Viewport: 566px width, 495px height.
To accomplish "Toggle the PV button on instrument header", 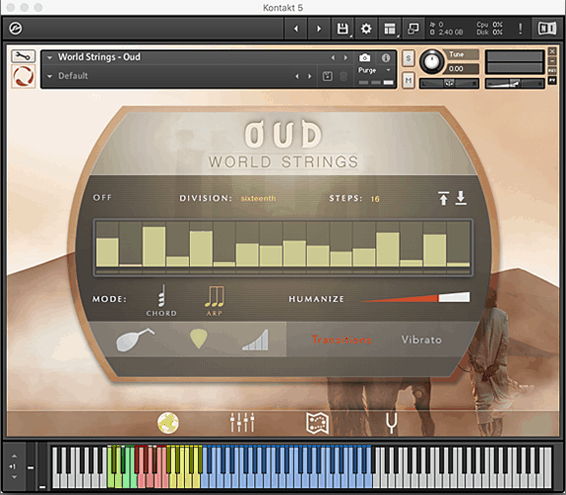I will point(552,80).
